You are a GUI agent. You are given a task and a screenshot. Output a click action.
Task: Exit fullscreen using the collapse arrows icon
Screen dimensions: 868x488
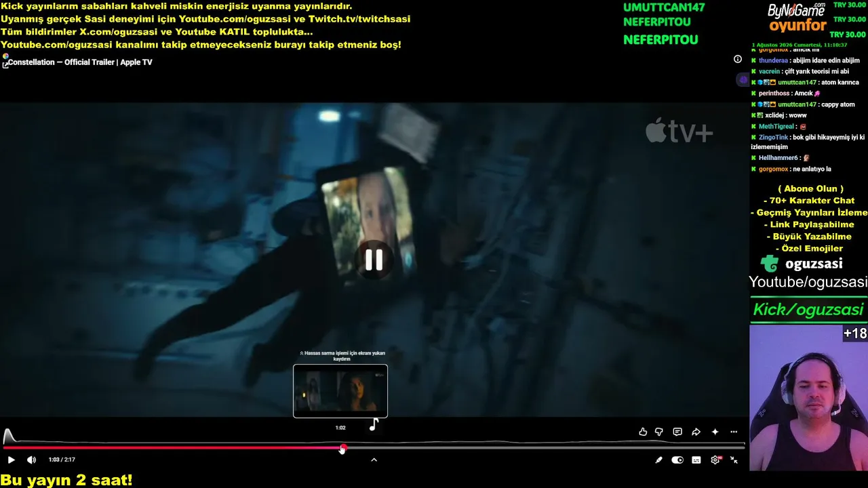pyautogui.click(x=734, y=460)
